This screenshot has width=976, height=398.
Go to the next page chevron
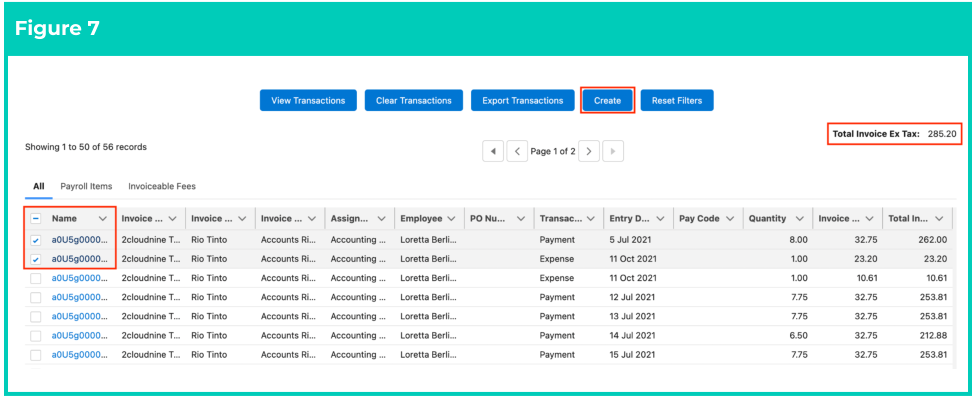coord(589,151)
